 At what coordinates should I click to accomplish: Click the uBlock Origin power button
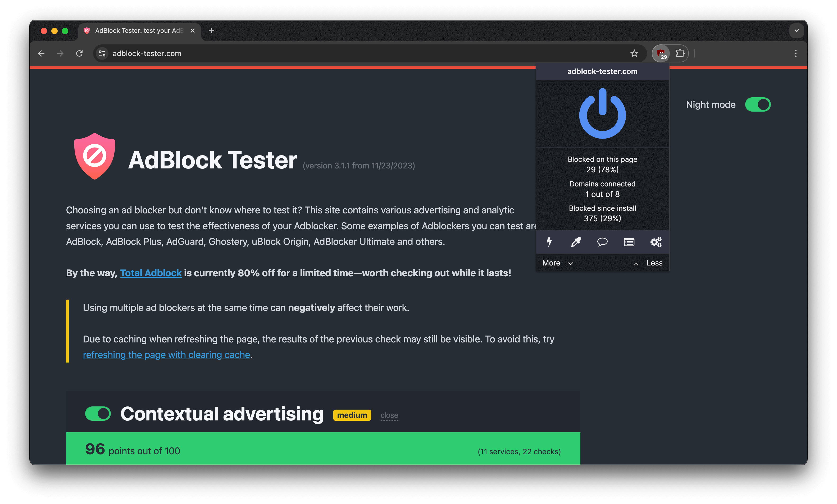click(x=602, y=113)
